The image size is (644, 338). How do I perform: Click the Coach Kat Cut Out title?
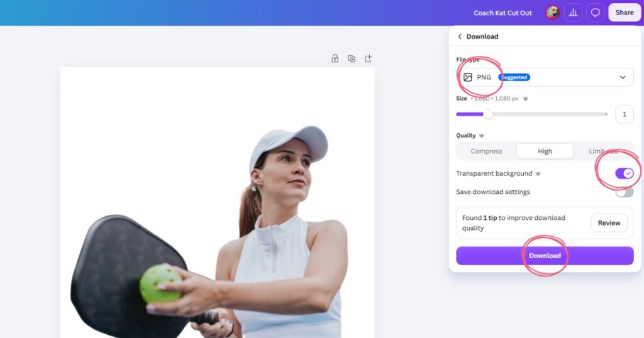click(502, 13)
